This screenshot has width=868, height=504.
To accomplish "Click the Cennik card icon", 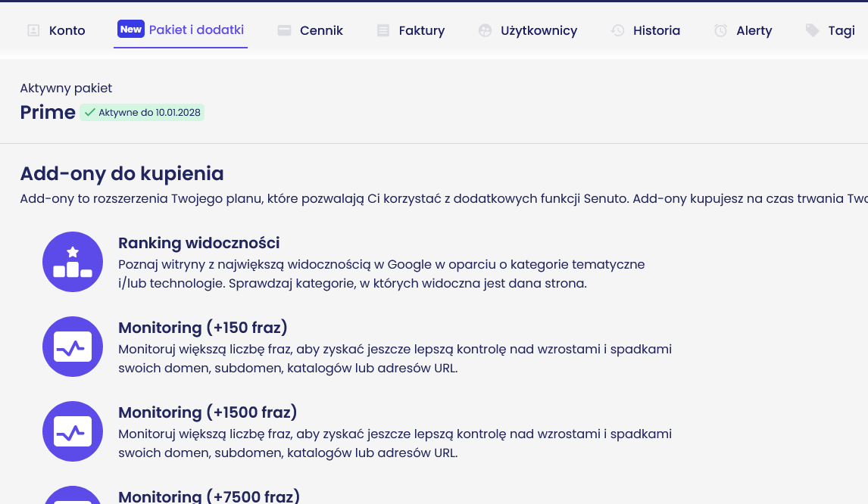I will click(x=284, y=30).
